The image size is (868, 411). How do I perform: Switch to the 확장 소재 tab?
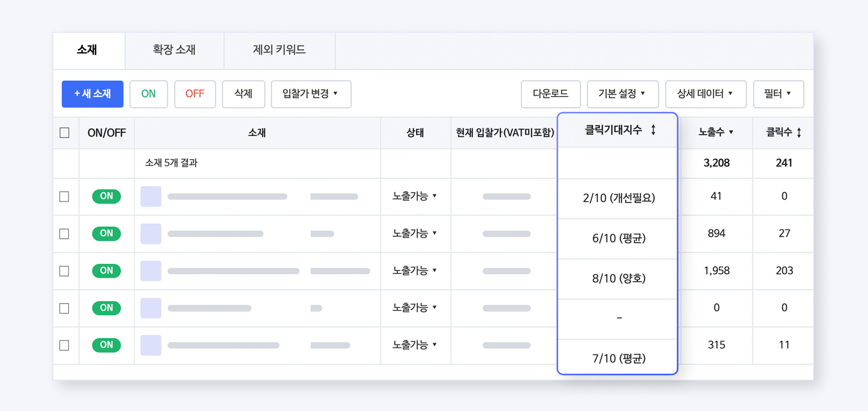tap(174, 50)
